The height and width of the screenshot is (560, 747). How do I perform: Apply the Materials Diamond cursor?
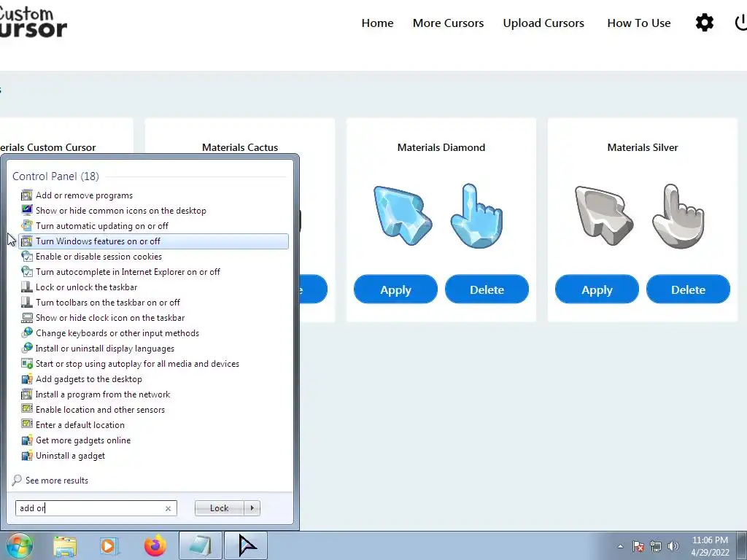[x=395, y=289]
